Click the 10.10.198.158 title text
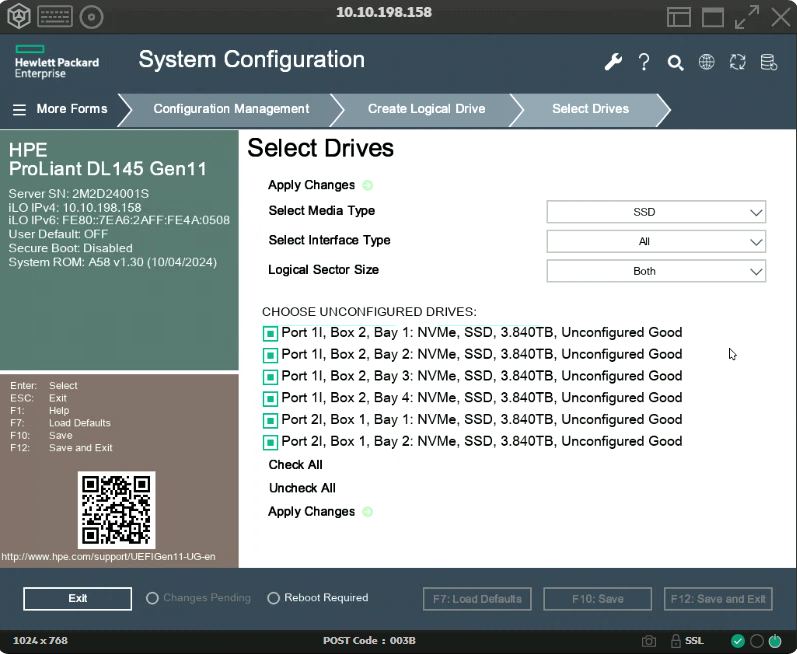Screen dimensions: 797x654 [384, 12]
